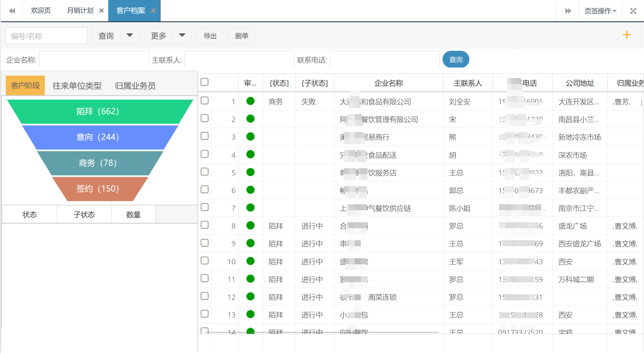644x354 pixels.
Task: Tick the checkbox for row 10
Action: [205, 261]
